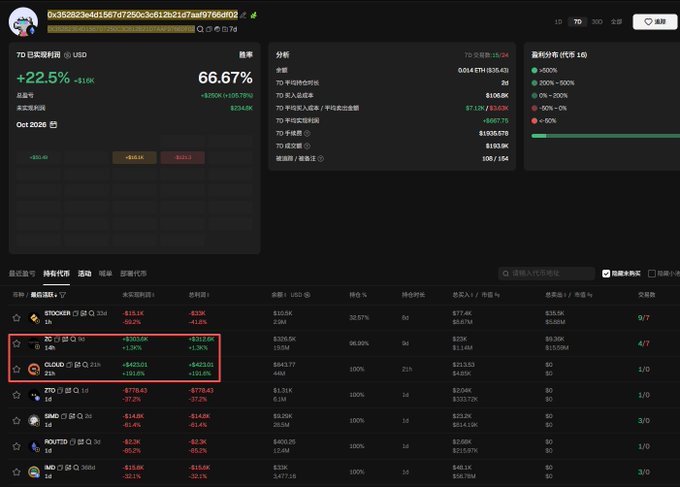The image size is (680, 487).
Task: Tick the unchecked checkbox right of 隐藏未购买
Action: [651, 273]
